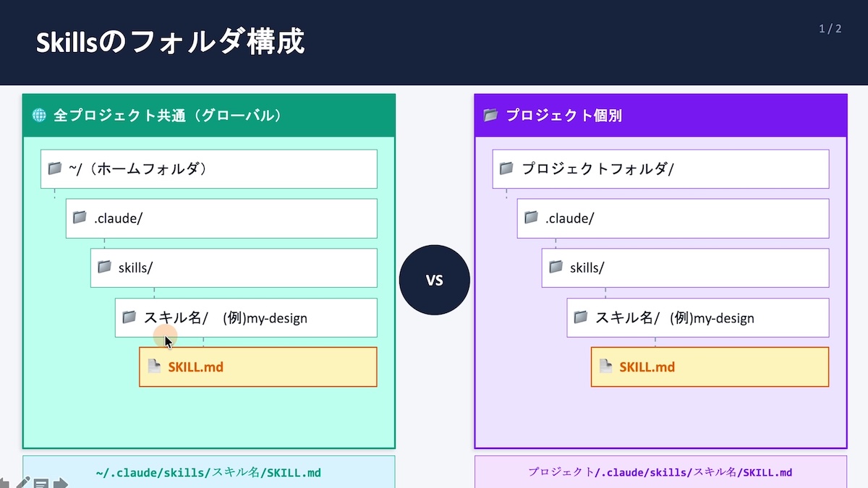This screenshot has height=488, width=868.
Task: Click the previous slide arrow icon
Action: (x=4, y=483)
